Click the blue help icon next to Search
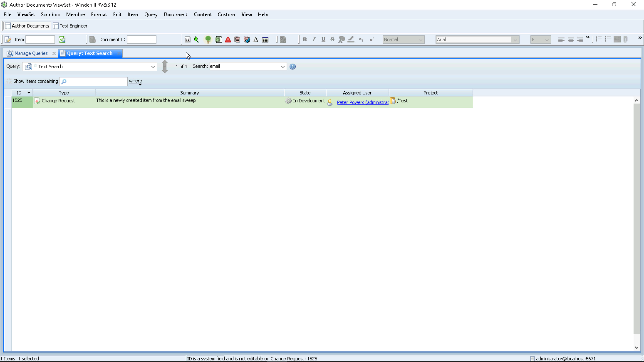The image size is (644, 362). pyautogui.click(x=292, y=67)
